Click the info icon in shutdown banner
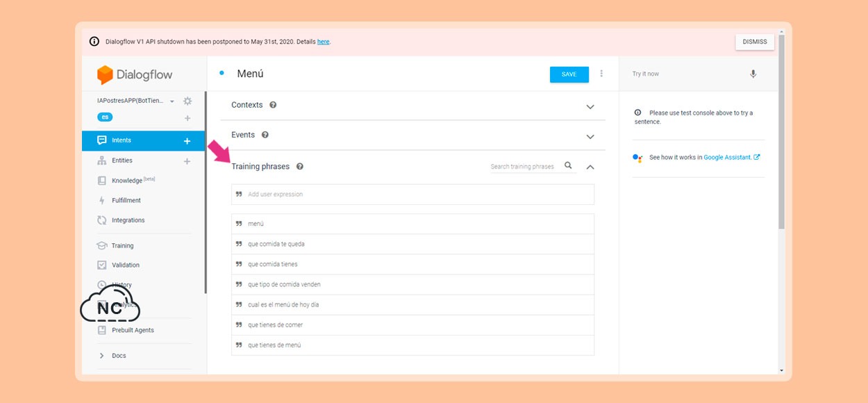This screenshot has width=868, height=403. 94,42
